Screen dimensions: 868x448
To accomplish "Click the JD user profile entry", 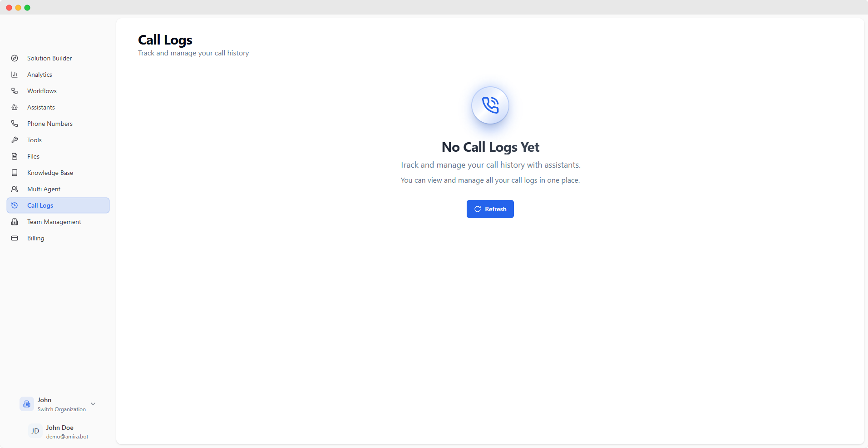I will tap(57, 431).
